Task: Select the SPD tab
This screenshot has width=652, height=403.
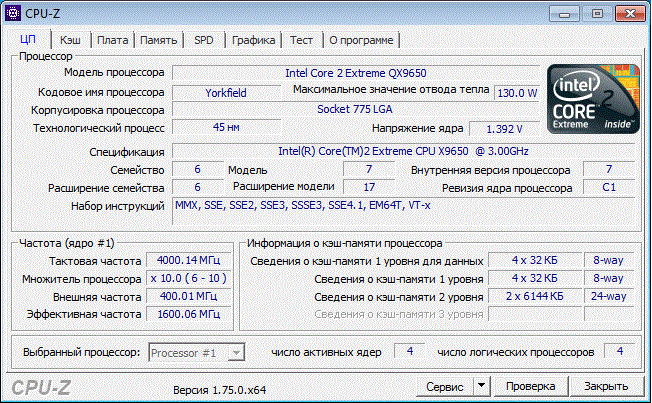Action: [x=203, y=40]
